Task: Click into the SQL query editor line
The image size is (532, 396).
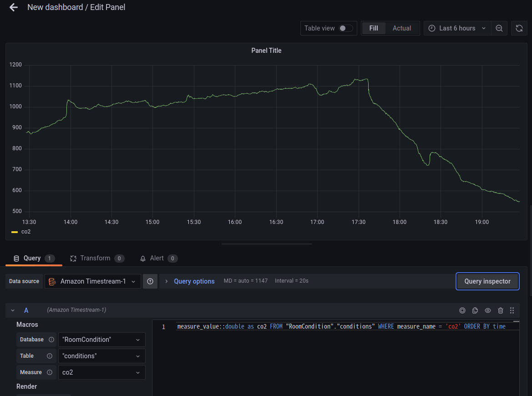Action: coord(341,326)
